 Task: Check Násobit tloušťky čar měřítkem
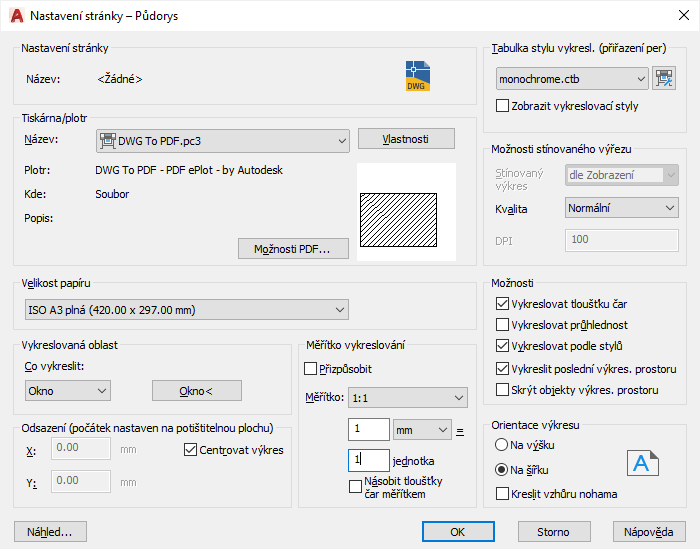point(355,487)
